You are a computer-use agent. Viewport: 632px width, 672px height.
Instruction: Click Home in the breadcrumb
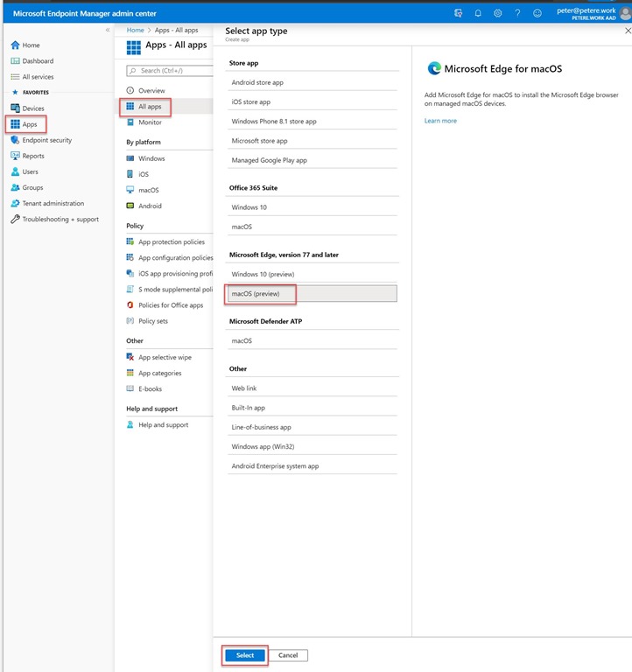point(135,30)
